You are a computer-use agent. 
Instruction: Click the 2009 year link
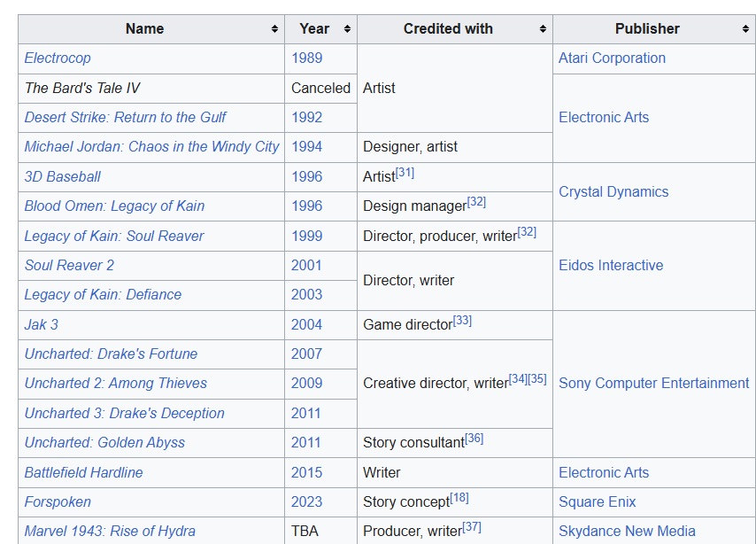[306, 384]
